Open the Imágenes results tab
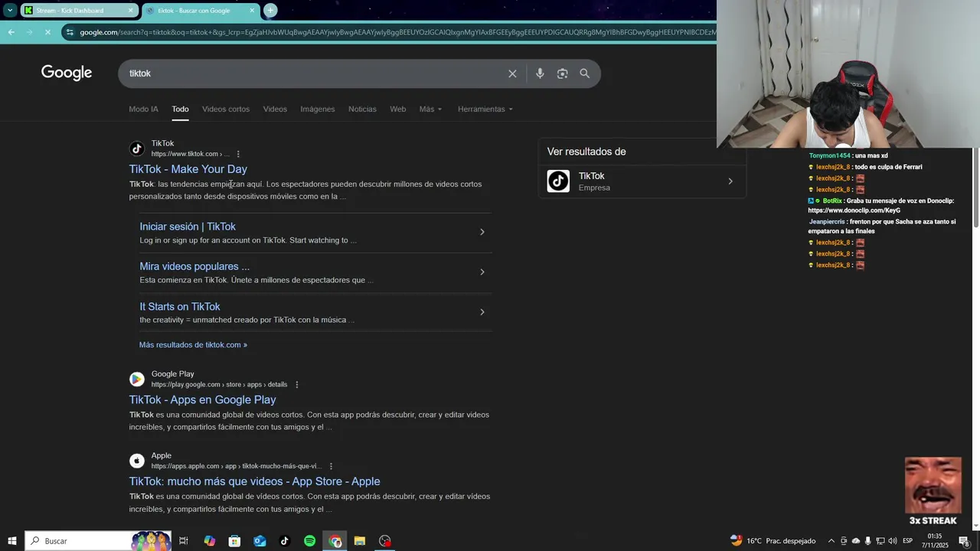The image size is (980, 551). coord(317,109)
